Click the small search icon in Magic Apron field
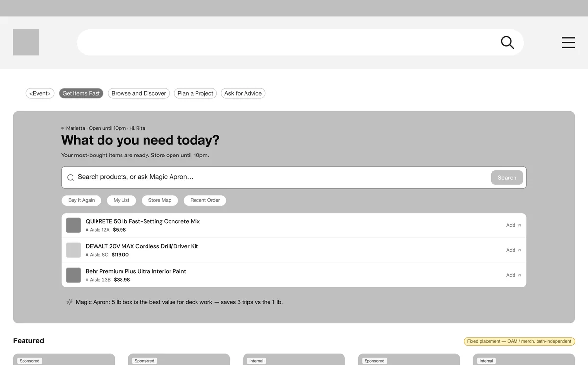 71,178
